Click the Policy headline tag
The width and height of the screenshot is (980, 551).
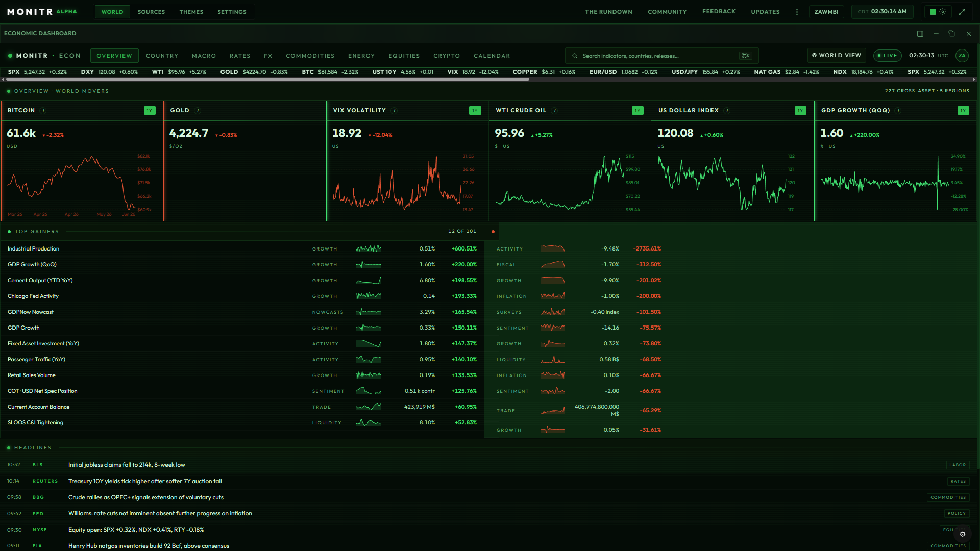[957, 514]
